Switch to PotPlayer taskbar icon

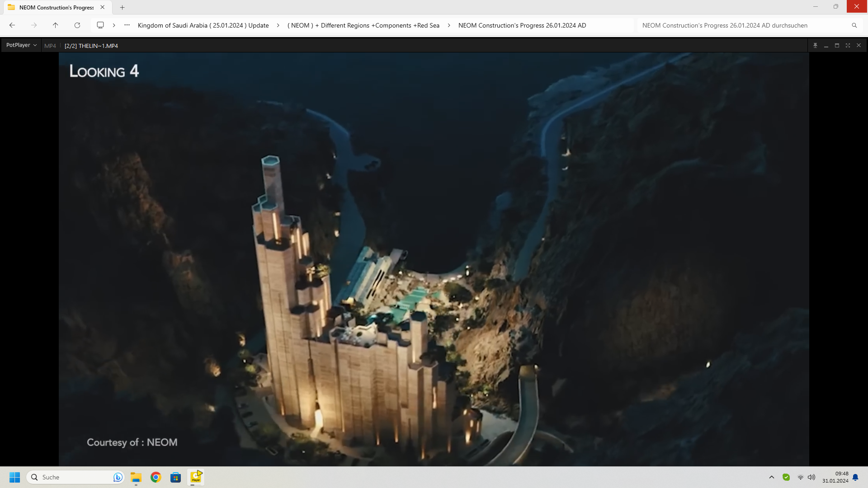pos(196,477)
